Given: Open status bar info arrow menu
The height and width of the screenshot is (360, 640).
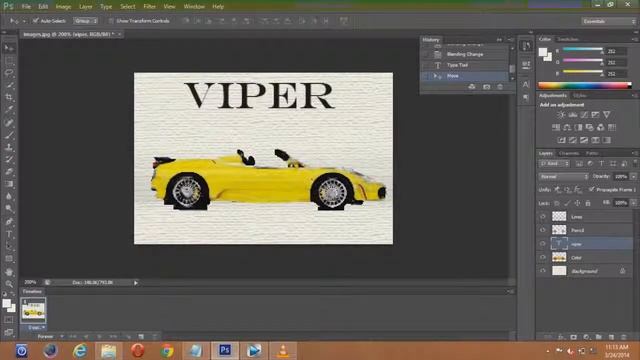Looking at the screenshot, I should click(136, 282).
